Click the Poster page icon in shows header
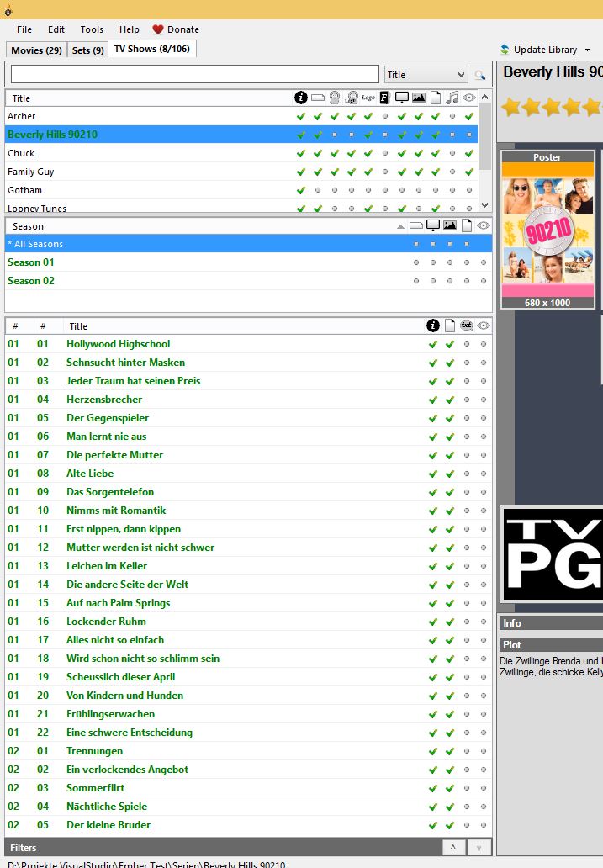Screen dimensions: 603x868 pos(436,98)
